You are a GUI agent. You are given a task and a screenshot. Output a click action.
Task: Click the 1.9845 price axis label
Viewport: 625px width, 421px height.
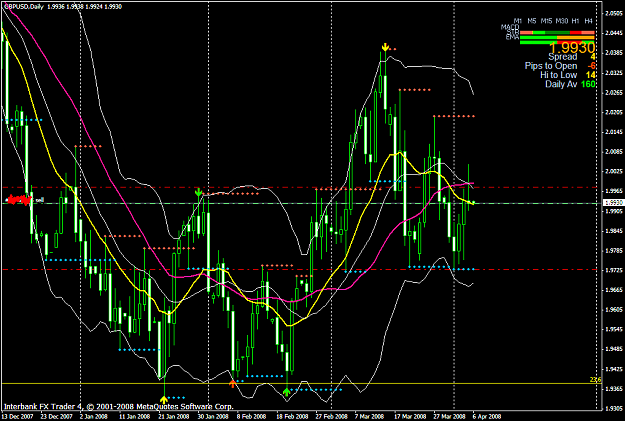click(x=613, y=230)
